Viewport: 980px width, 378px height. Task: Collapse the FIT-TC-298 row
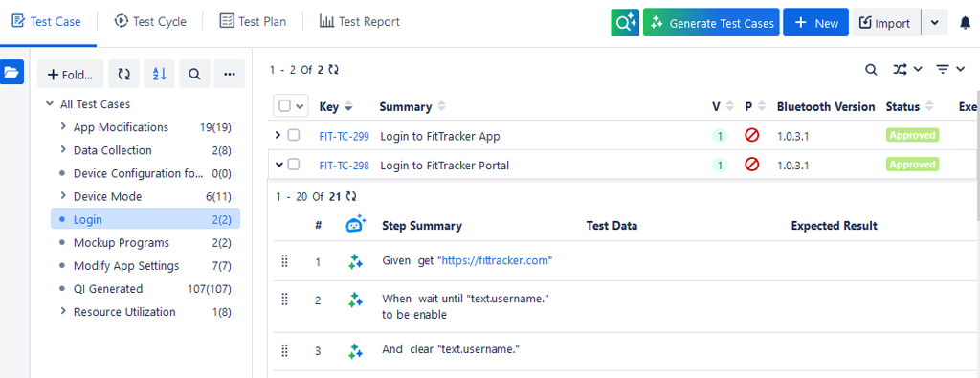click(278, 165)
